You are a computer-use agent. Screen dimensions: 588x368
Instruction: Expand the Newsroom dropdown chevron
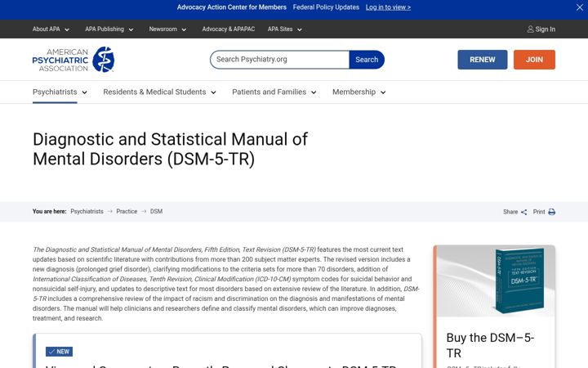coord(184,29)
